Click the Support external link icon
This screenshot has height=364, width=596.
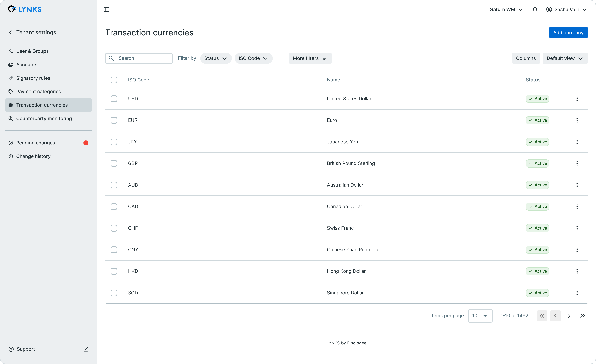pyautogui.click(x=86, y=349)
